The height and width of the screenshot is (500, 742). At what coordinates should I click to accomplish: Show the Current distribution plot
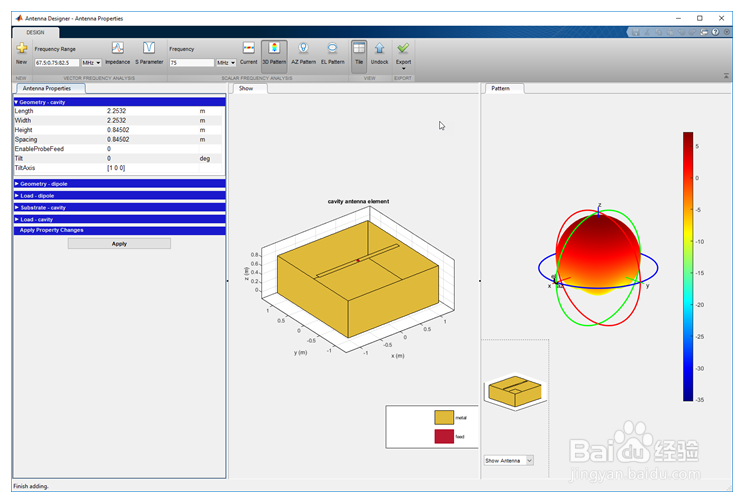click(x=248, y=53)
